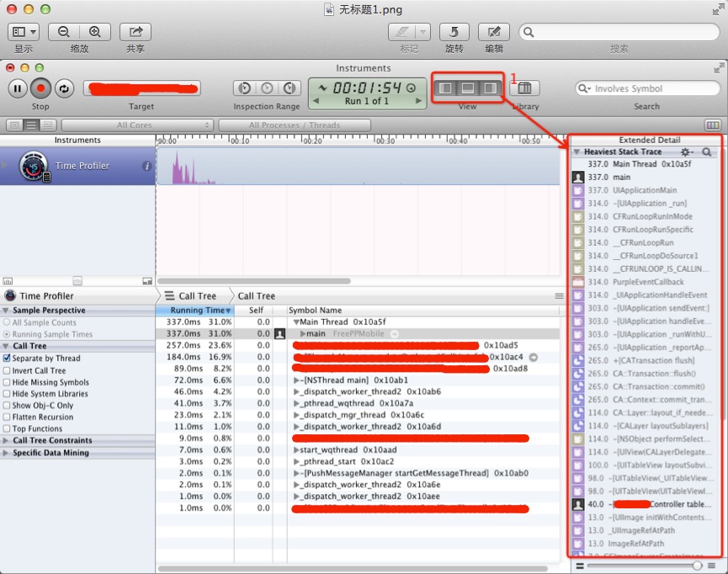Open Heaviest Stack Trace gear menu

[x=686, y=151]
